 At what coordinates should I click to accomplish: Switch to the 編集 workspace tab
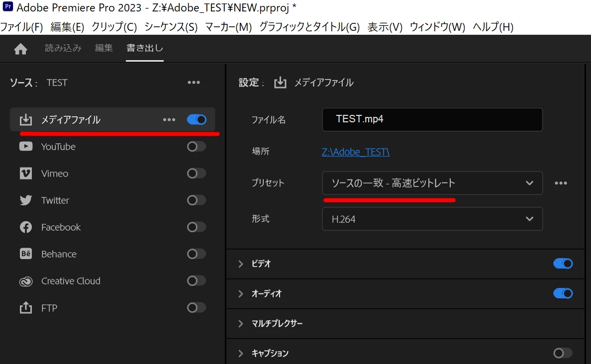(x=103, y=48)
